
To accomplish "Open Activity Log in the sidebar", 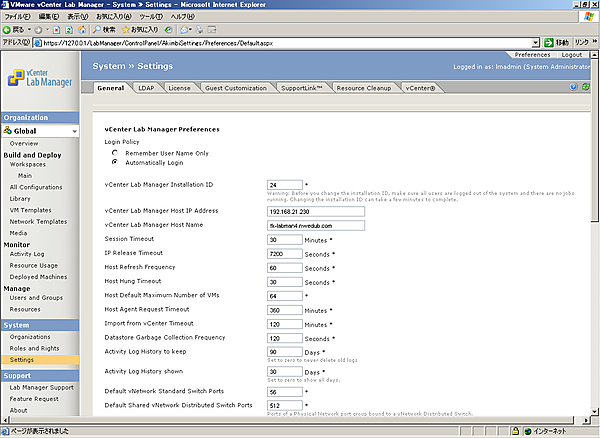I will click(27, 254).
